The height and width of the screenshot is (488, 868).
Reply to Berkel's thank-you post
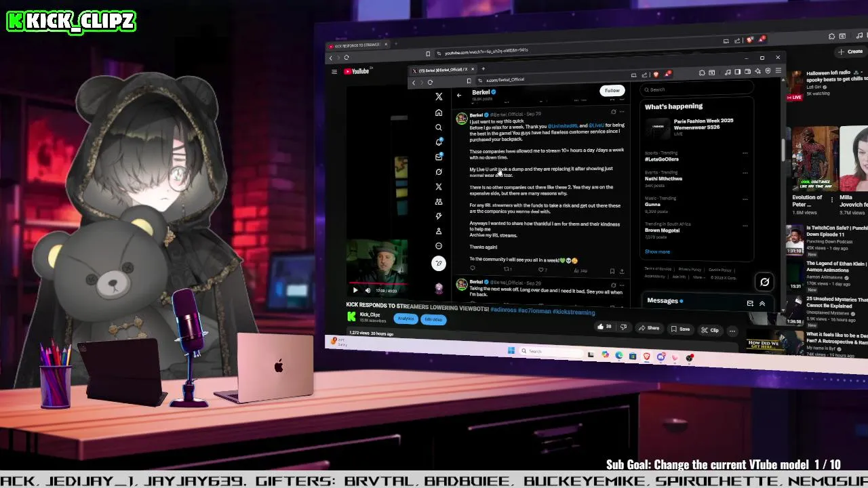pos(473,268)
